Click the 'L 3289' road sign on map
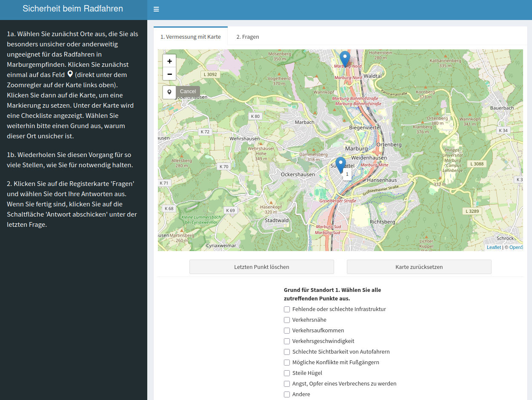This screenshot has width=532, height=400. [x=472, y=211]
